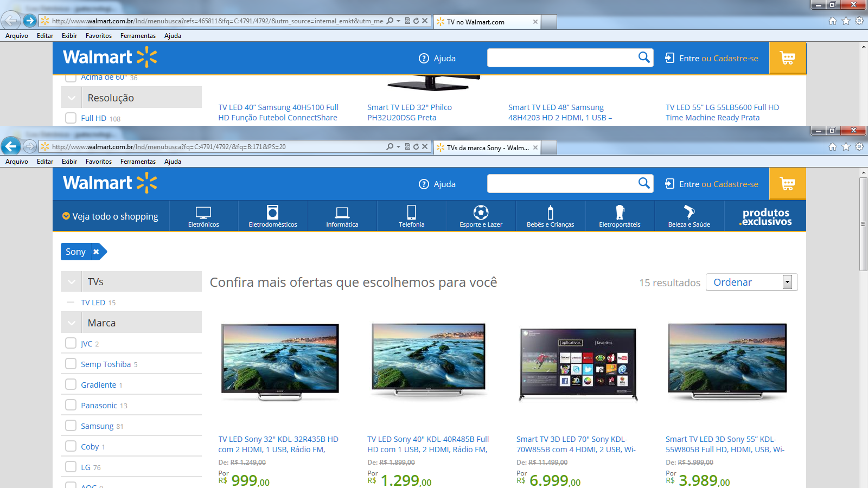Open Arquivo menu in the Sony TVs window
This screenshot has width=868, height=488.
click(17, 162)
